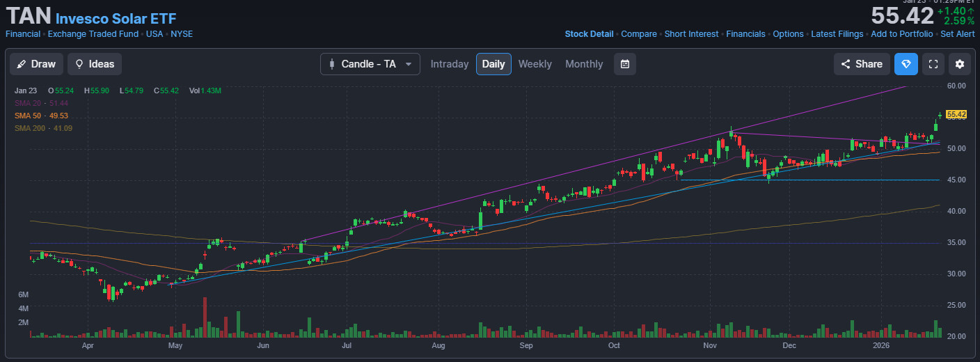The height and width of the screenshot is (362, 980).
Task: Toggle the SMA 200 indicator label
Action: (x=43, y=128)
